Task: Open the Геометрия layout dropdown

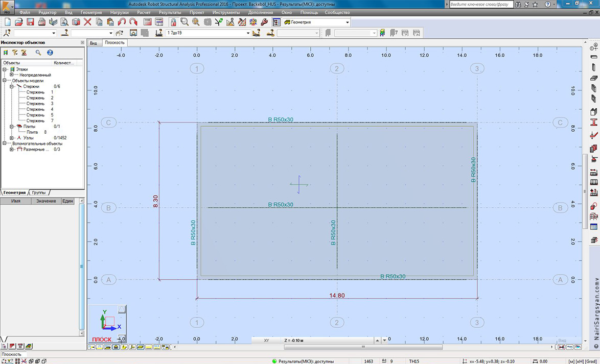Action: (347, 22)
